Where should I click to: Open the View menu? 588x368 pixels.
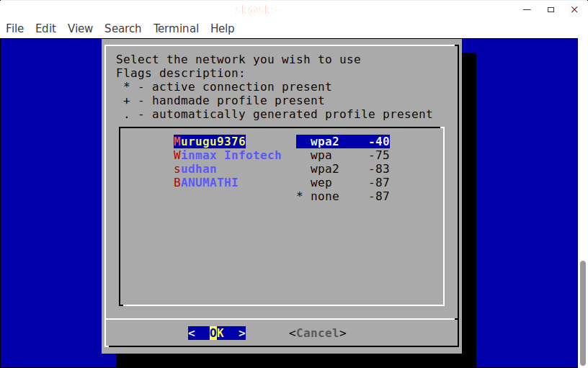[80, 28]
